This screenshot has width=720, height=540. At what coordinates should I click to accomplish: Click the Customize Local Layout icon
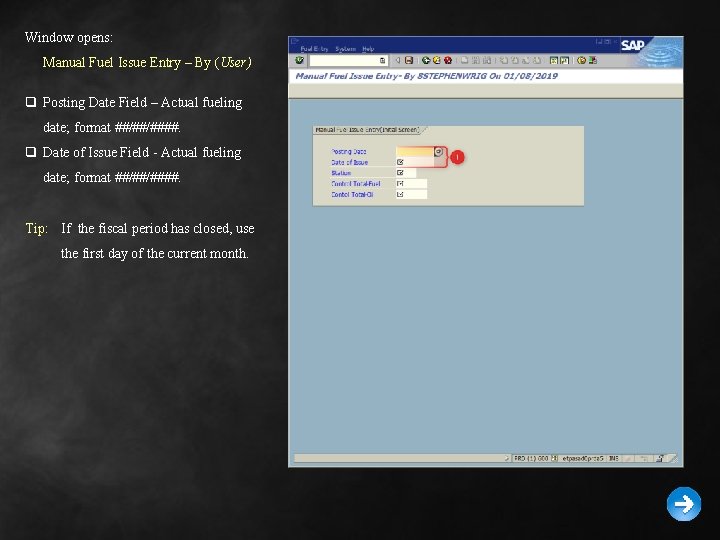pyautogui.click(x=593, y=60)
